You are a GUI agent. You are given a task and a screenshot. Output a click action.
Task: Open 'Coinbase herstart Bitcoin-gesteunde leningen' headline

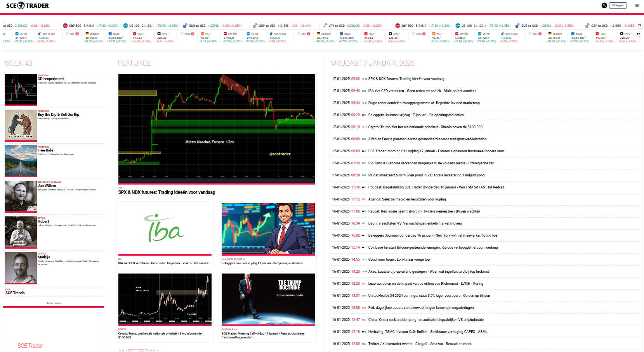(x=433, y=247)
